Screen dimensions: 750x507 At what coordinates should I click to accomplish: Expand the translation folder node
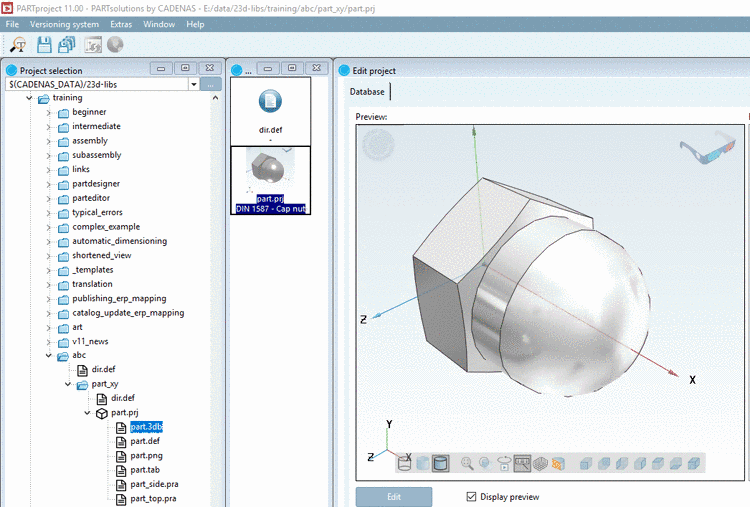coord(48,285)
